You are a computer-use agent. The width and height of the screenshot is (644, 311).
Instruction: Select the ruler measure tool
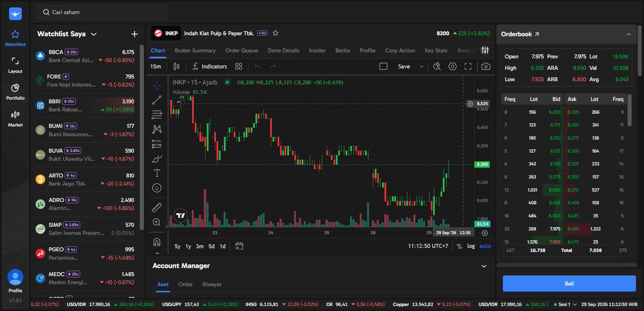pos(157,207)
